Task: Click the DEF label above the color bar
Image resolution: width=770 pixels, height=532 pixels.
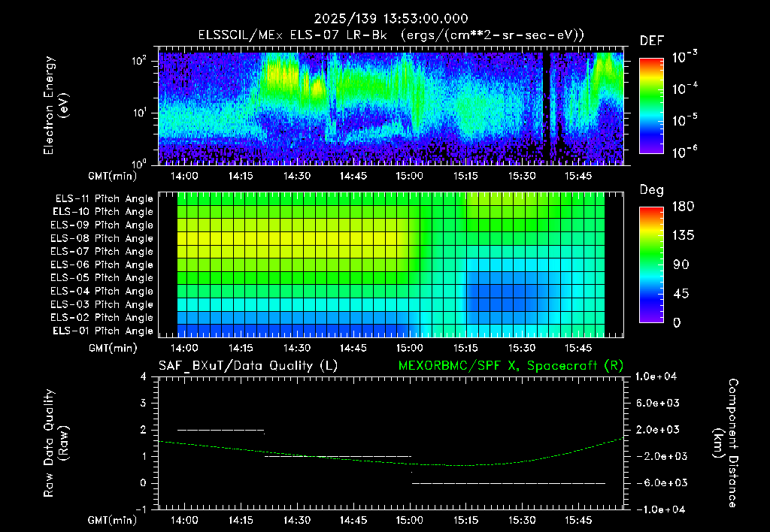Action: click(652, 41)
